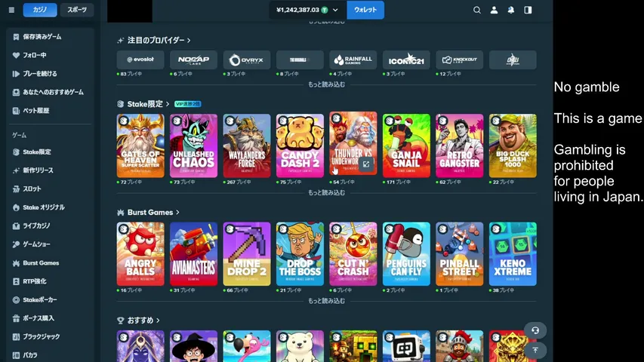Load more Burst Games with もっと読み込む
The height and width of the screenshot is (362, 644).
pyautogui.click(x=326, y=301)
